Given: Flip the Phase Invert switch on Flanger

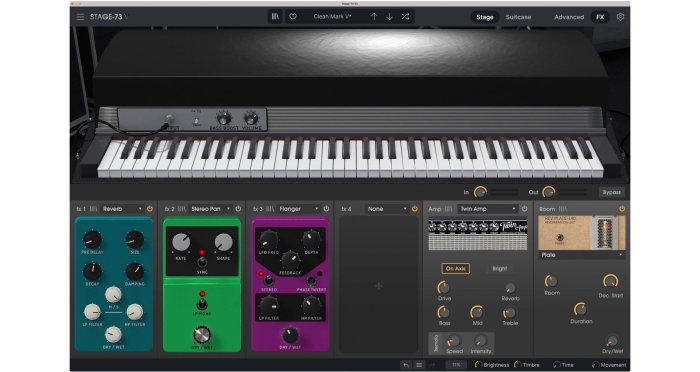Looking at the screenshot, I should point(311,280).
